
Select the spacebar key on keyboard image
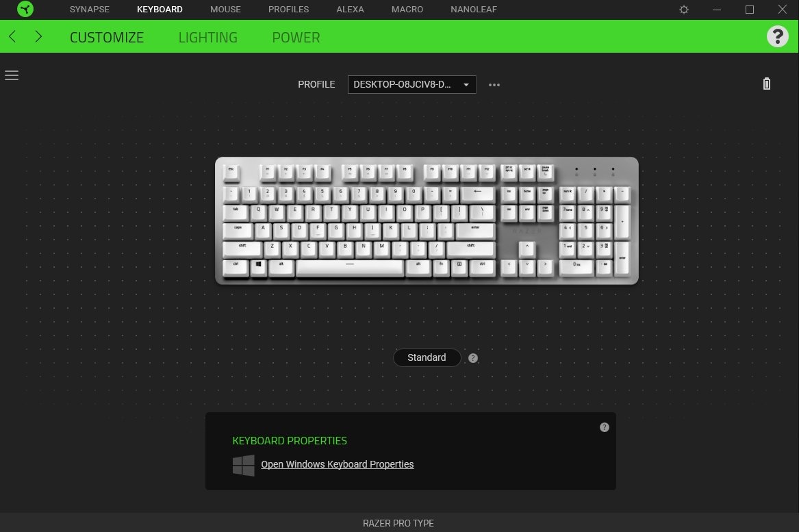click(350, 268)
